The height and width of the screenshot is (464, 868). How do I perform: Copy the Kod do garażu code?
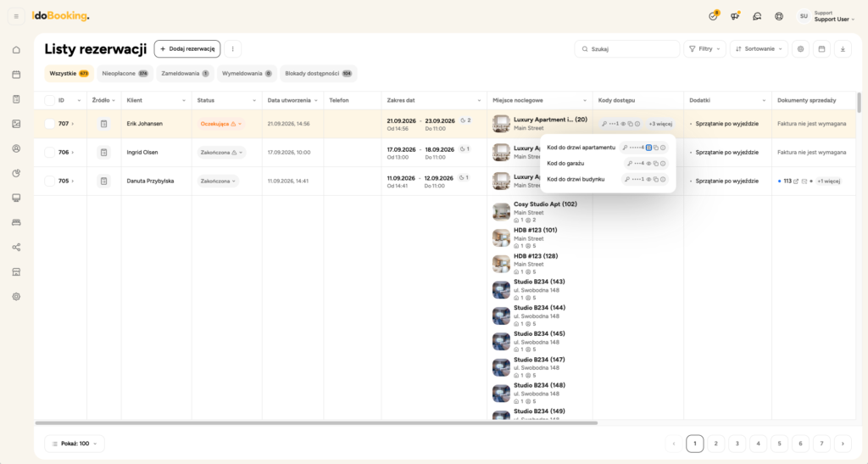tap(655, 164)
